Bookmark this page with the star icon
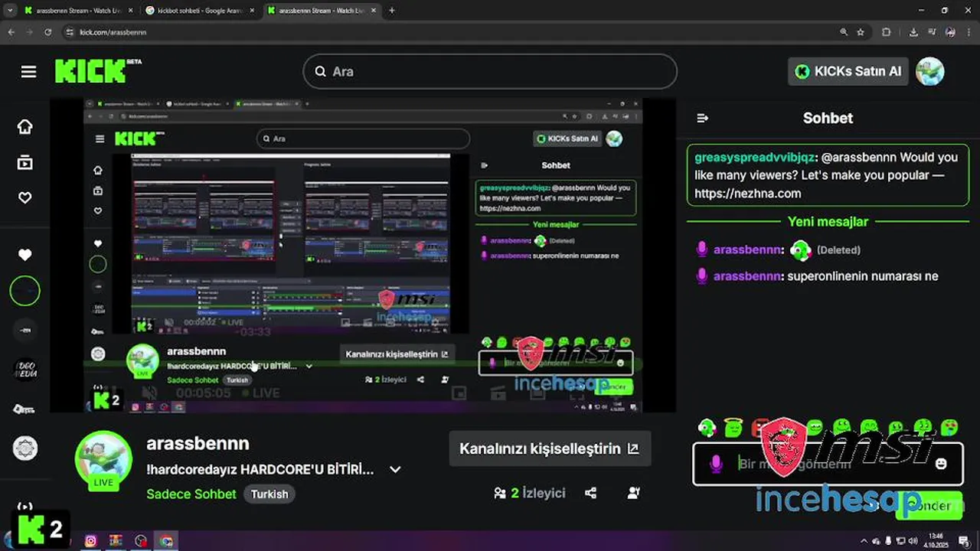The width and height of the screenshot is (980, 551). click(861, 32)
